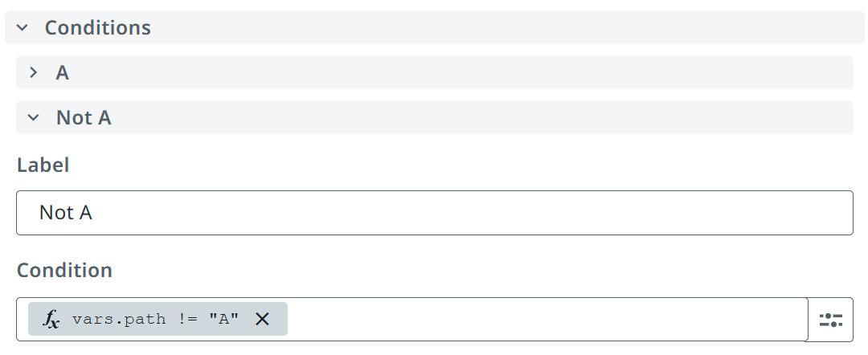The width and height of the screenshot is (868, 355).
Task: Click the vars.path != "A" expression text
Action: pos(156,319)
